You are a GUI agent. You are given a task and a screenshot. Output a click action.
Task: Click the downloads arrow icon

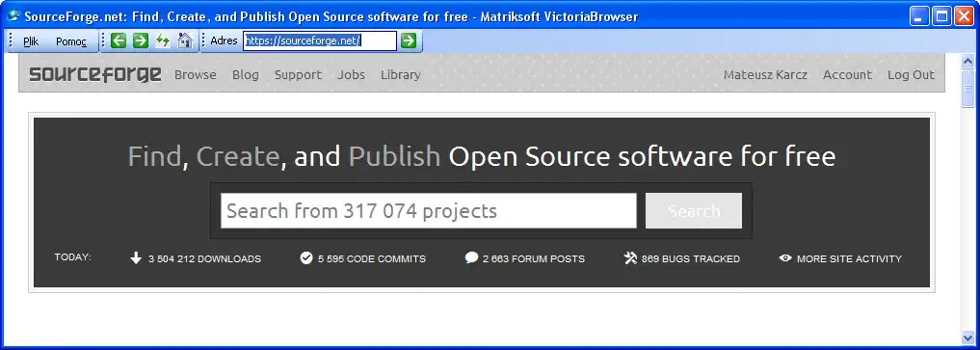(136, 258)
